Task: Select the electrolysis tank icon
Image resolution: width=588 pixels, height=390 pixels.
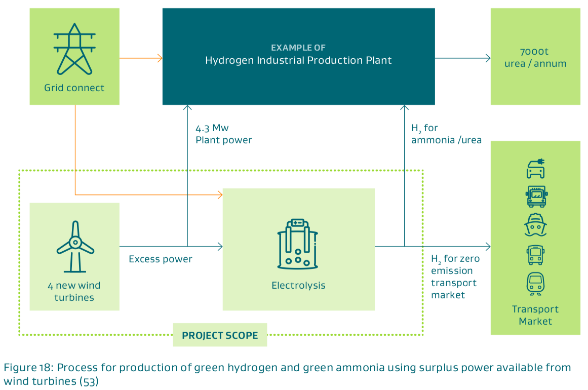Action: pyautogui.click(x=298, y=244)
